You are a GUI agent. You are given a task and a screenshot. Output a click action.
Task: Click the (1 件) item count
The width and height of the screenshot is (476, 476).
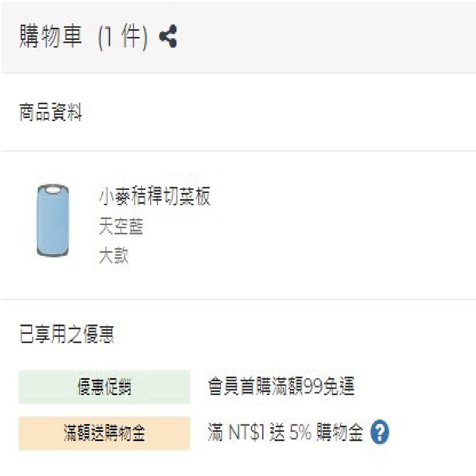[122, 38]
